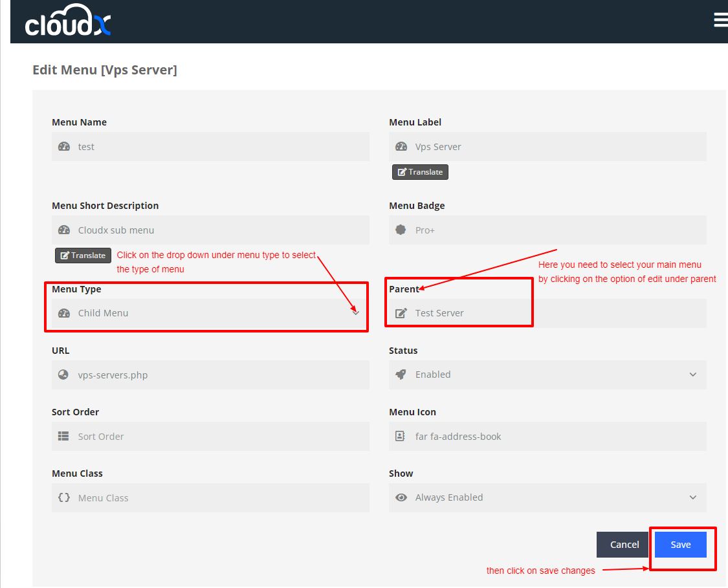
Task: Click the gauge icon in Menu Name field
Action: point(63,147)
